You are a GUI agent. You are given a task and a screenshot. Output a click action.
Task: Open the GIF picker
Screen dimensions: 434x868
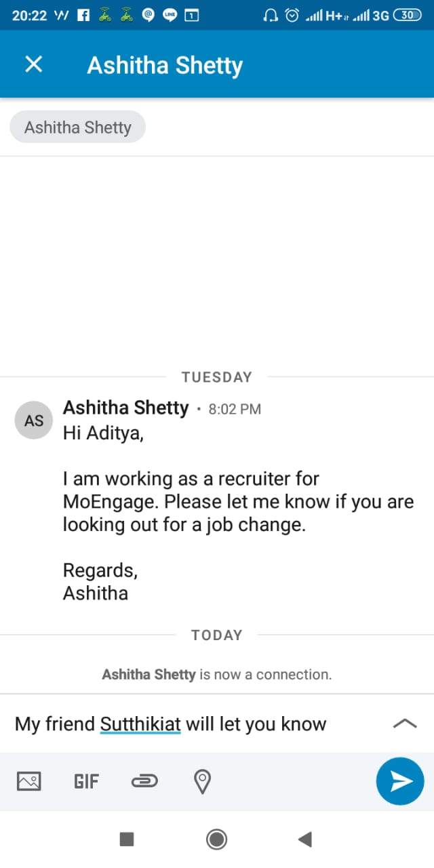(x=86, y=782)
